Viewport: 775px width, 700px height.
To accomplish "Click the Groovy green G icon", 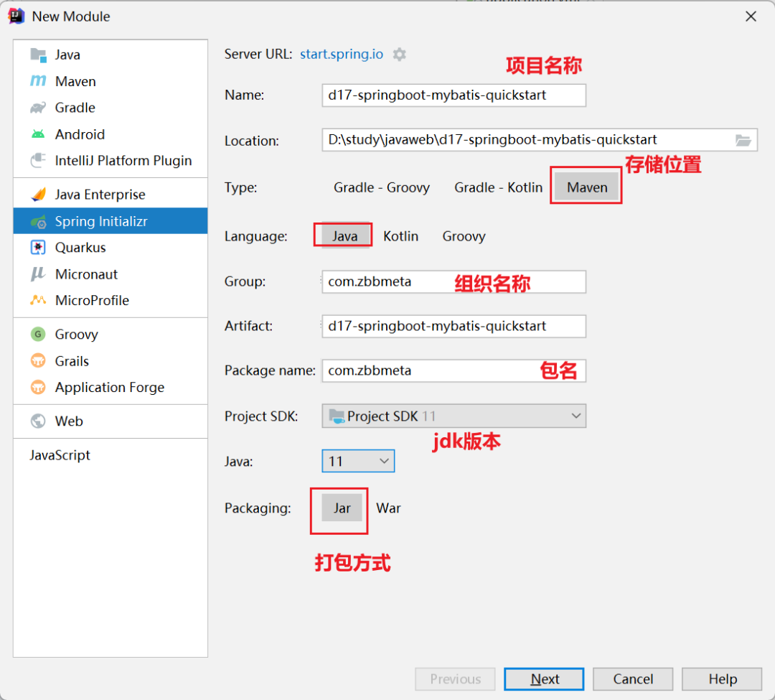I will click(38, 334).
